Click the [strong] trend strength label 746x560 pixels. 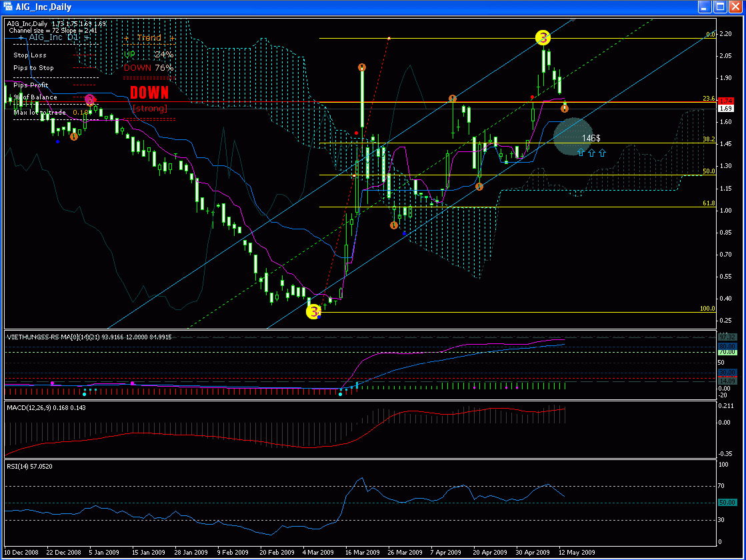pyautogui.click(x=150, y=109)
